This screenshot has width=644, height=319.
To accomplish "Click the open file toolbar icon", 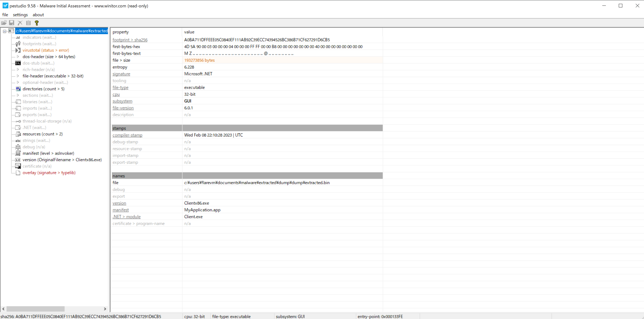I will pyautogui.click(x=4, y=23).
